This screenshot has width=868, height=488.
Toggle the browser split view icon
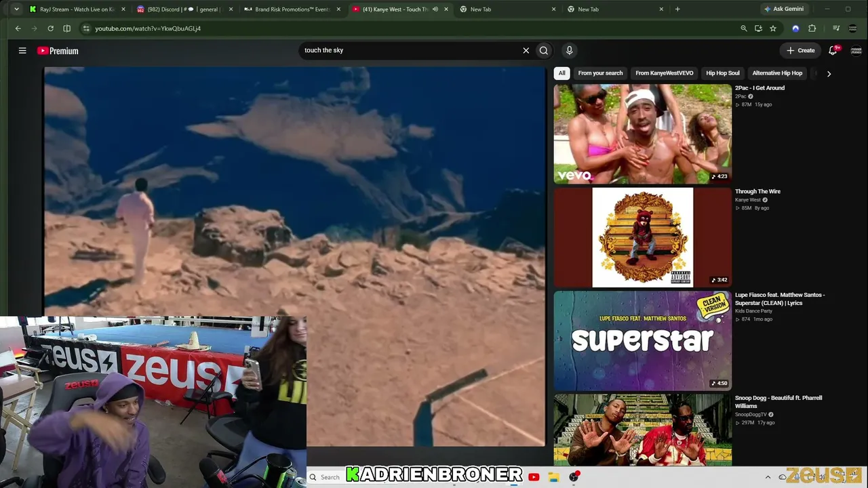point(66,28)
